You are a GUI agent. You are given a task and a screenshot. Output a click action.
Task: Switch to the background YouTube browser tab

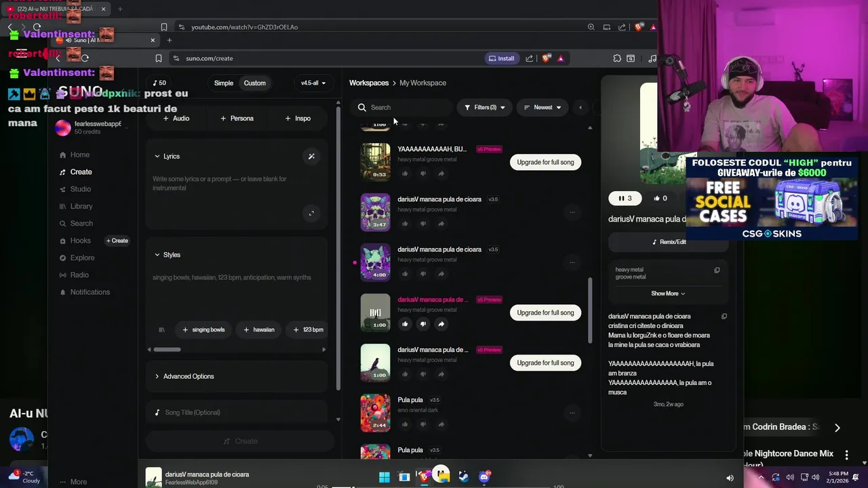54,9
